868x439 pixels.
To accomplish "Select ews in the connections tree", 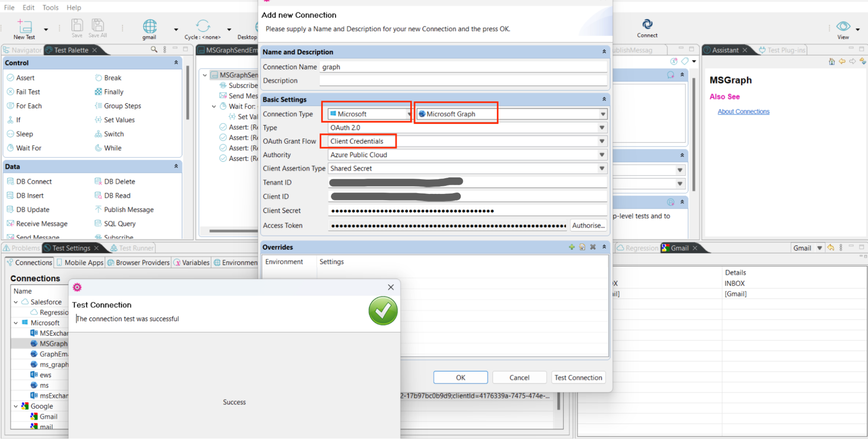I will click(41, 375).
